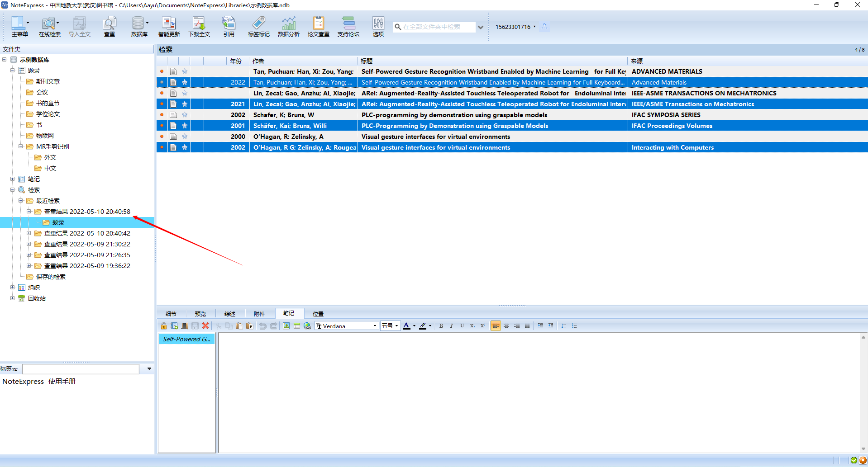Click the 查重 duplicate check toolbar icon
This screenshot has height=467, width=868.
[x=110, y=26]
